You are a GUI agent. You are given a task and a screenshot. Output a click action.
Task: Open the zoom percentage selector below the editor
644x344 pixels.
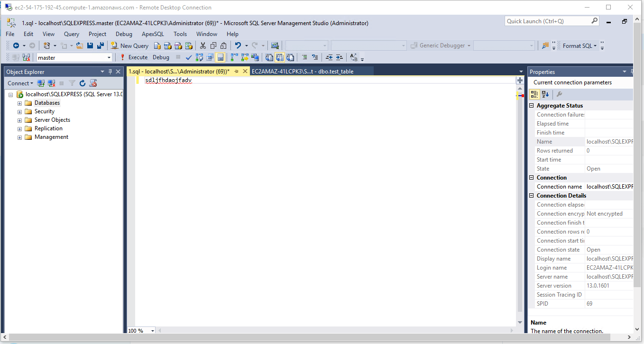(x=153, y=330)
